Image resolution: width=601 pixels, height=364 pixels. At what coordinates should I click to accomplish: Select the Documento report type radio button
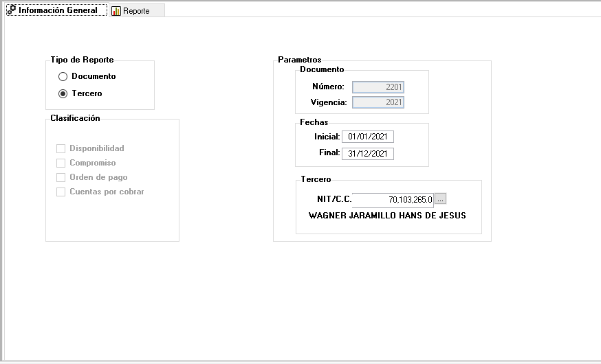63,77
